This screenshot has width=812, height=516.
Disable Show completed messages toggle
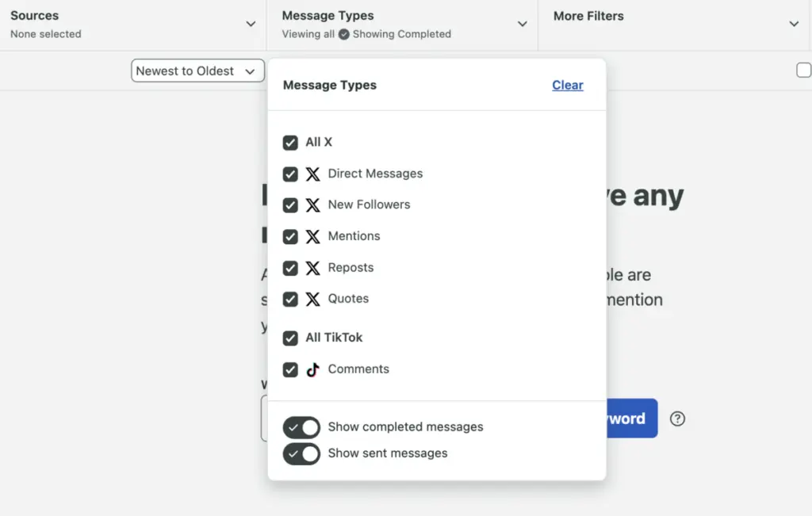click(301, 427)
